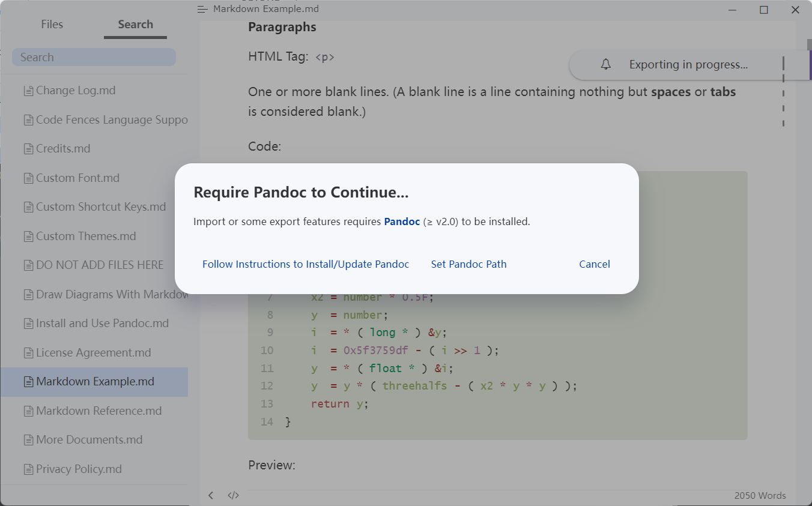Image resolution: width=812 pixels, height=506 pixels.
Task: Toggle source code mode icon in status bar
Action: [x=234, y=495]
